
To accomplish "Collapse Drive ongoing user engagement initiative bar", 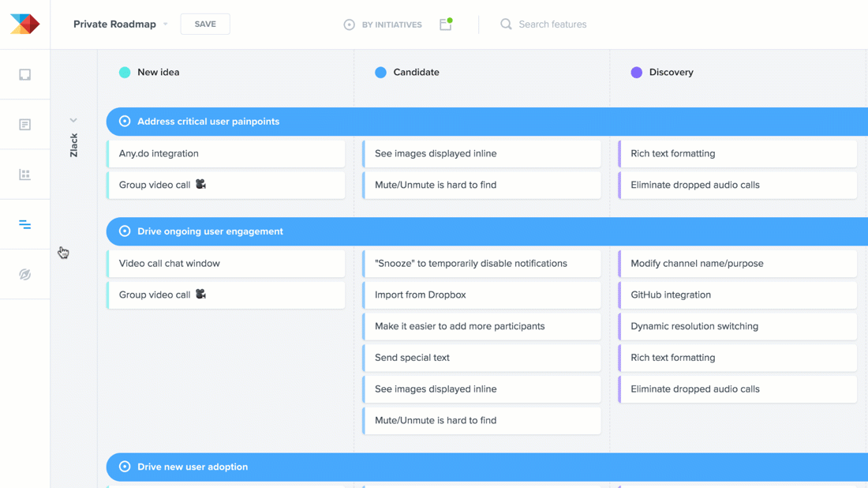I will pos(487,231).
